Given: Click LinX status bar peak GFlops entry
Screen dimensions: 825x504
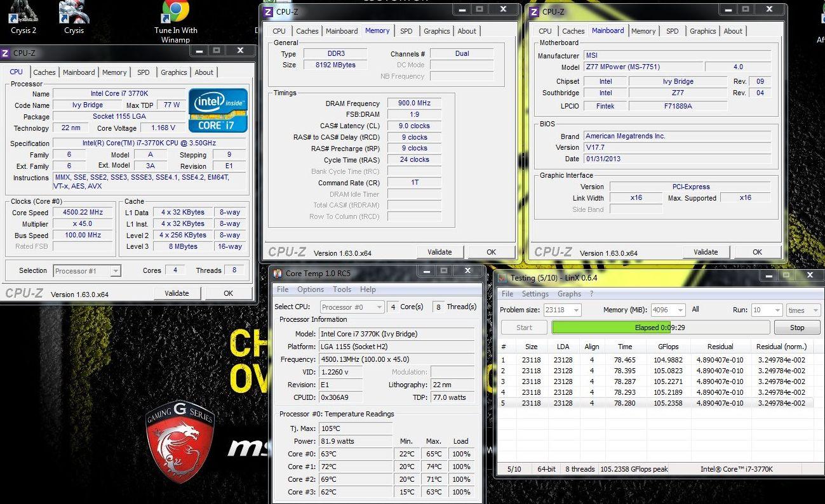Looking at the screenshot, I should coord(634,469).
